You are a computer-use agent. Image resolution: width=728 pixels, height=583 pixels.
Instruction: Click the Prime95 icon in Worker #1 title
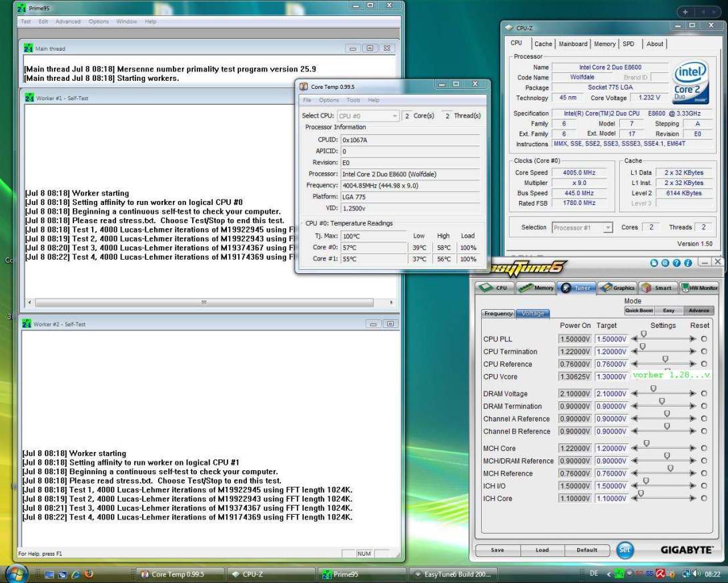pos(29,98)
